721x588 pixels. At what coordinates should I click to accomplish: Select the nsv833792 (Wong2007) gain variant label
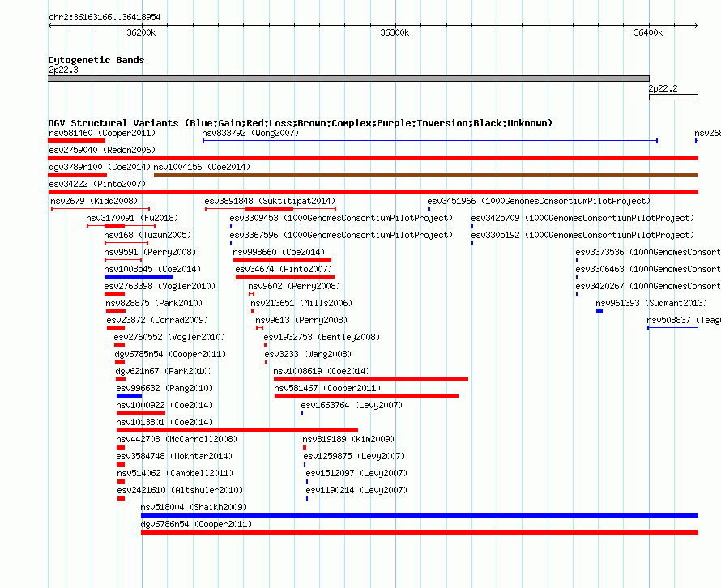point(250,134)
